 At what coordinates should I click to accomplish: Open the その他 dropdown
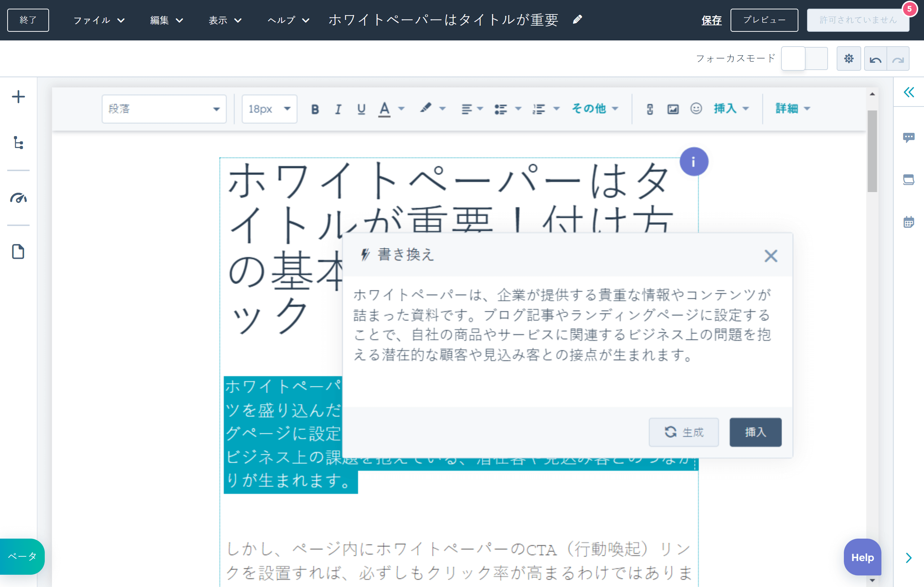[595, 109]
